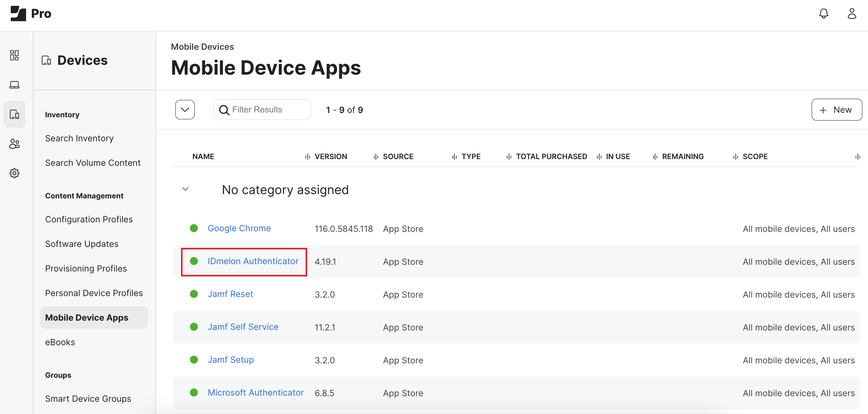
Task: Click Jamf Self Service green status dot
Action: tap(194, 327)
